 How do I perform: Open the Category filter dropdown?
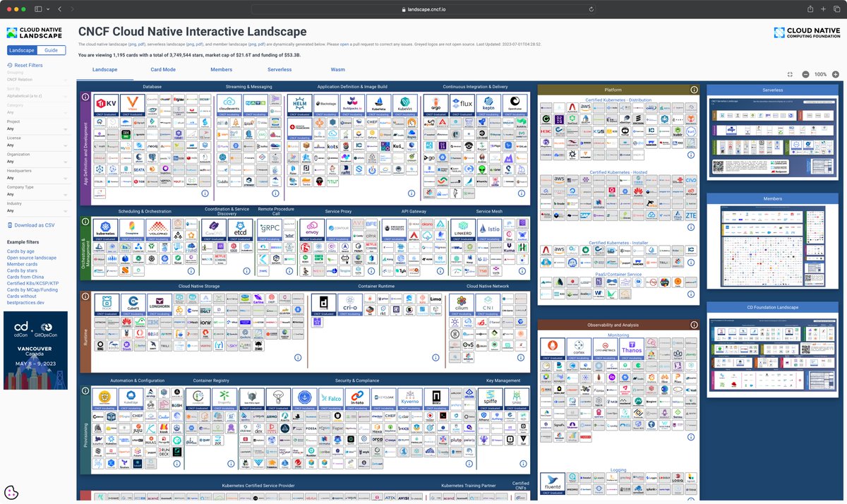[37, 112]
